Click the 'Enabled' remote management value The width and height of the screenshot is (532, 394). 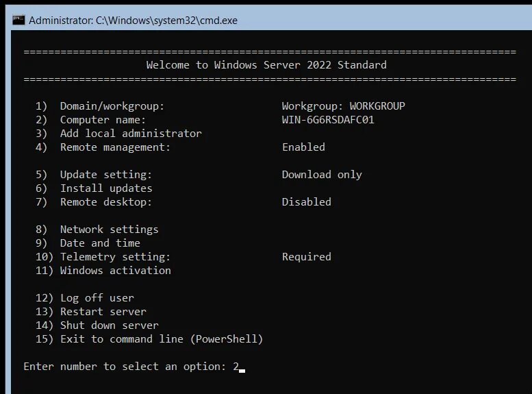304,147
